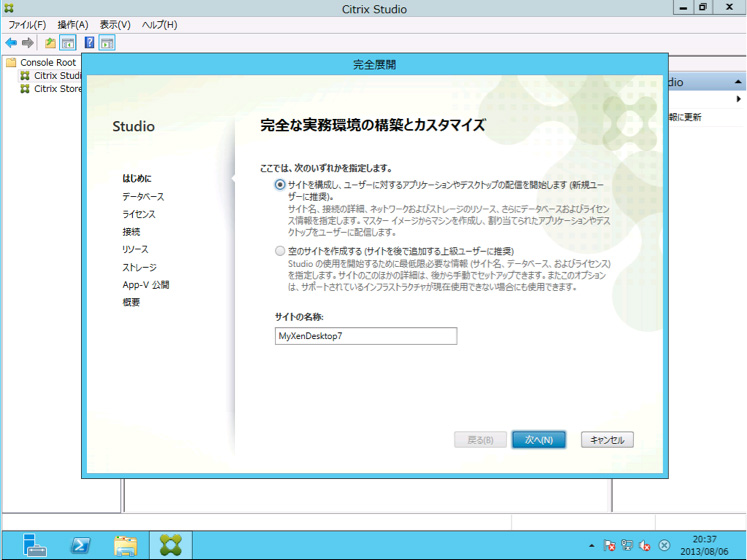Click the 接続 step in the wizard

131,232
